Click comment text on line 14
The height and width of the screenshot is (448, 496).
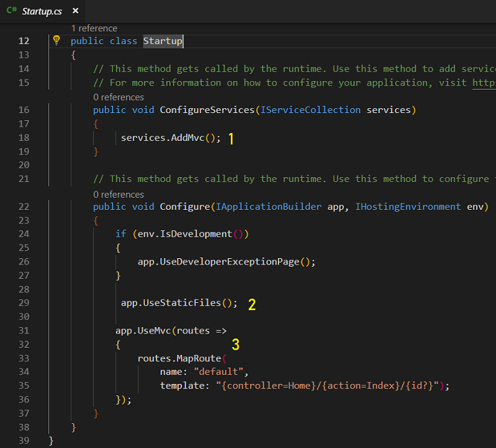click(294, 69)
